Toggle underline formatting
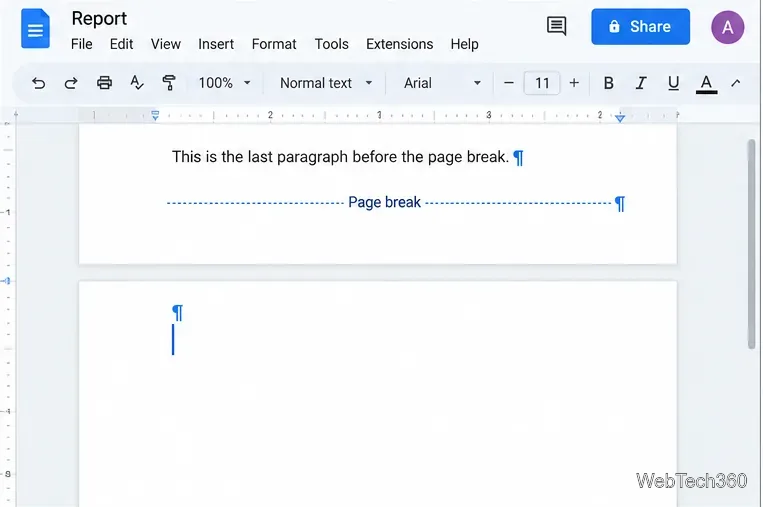Screen dimensions: 763x507 pyautogui.click(x=673, y=83)
